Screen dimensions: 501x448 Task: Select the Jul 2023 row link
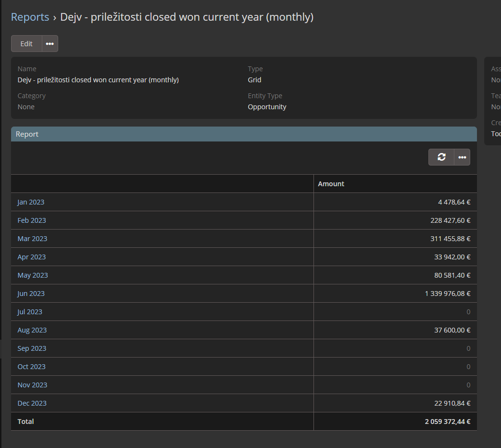click(30, 312)
